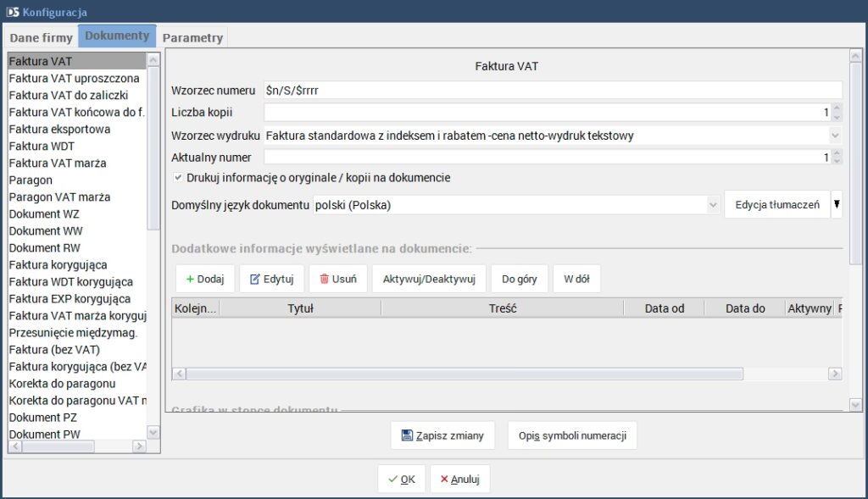The height and width of the screenshot is (499, 868).
Task: Increase Liczba kopii with up arrow
Action: tap(837, 108)
